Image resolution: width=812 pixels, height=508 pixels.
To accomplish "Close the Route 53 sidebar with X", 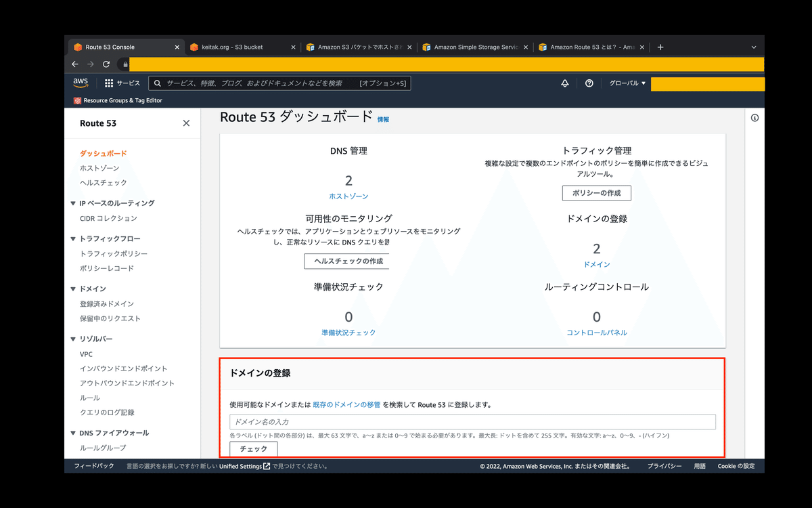I will tap(186, 123).
